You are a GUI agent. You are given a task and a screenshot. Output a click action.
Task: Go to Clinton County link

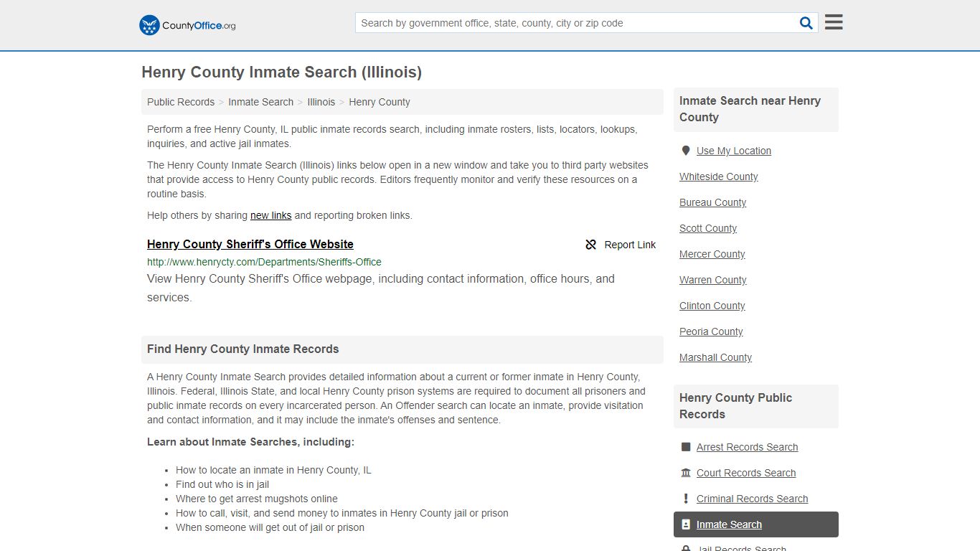point(712,306)
